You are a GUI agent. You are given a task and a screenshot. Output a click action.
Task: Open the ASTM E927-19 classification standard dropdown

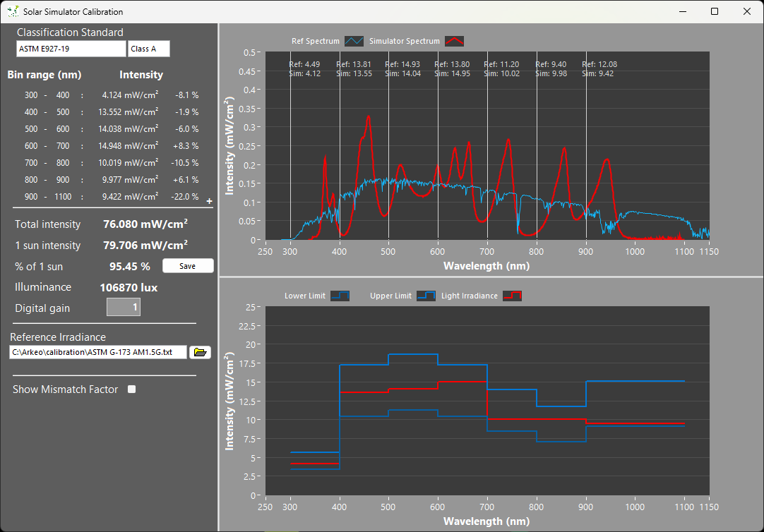coord(71,49)
